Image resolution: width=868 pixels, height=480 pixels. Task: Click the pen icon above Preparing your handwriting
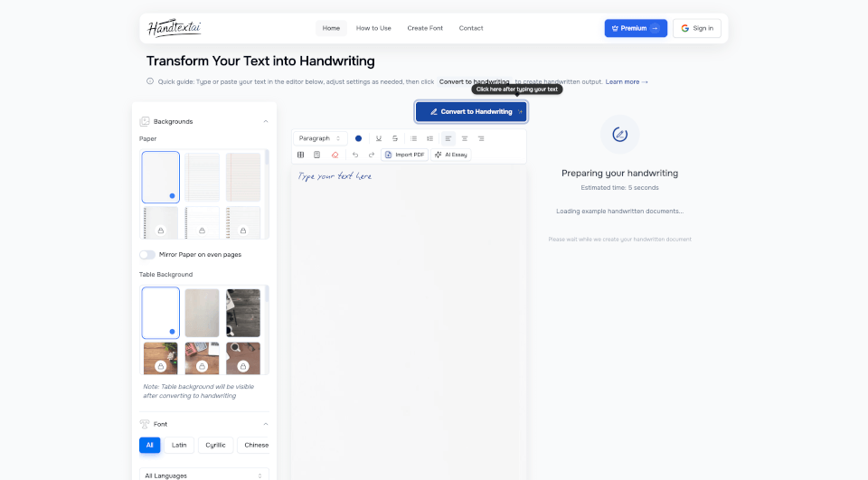click(620, 135)
